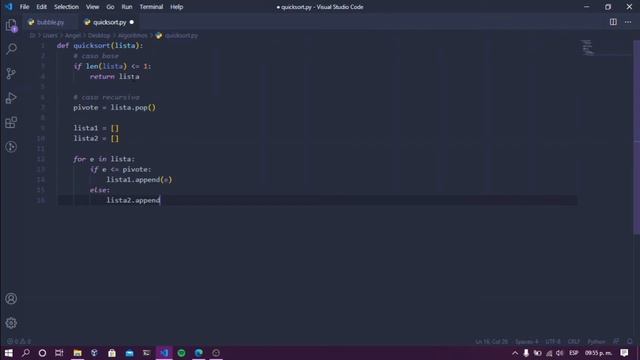Open the Search view in activity bar
This screenshot has height=360, width=640.
coord(11,49)
